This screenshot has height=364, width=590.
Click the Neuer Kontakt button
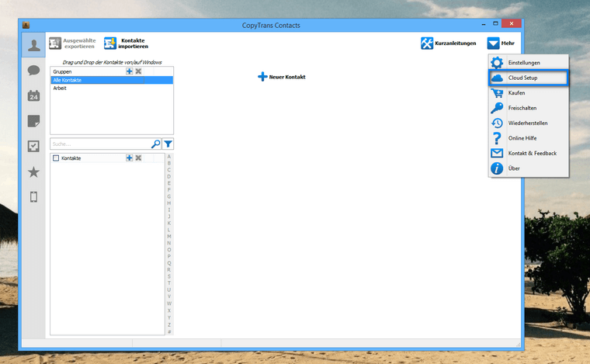pos(282,77)
